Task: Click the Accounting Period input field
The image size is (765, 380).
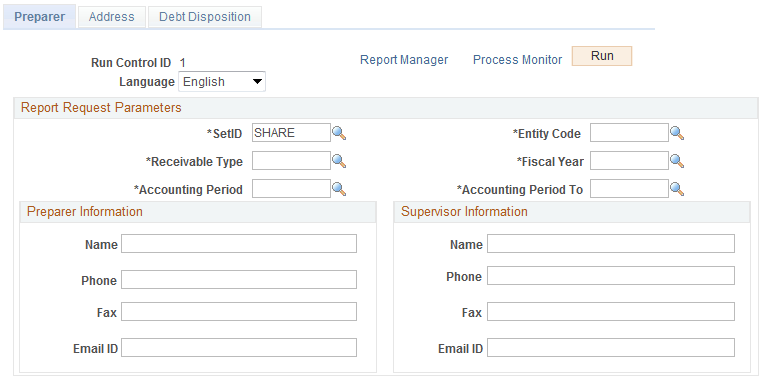Action: [x=291, y=189]
